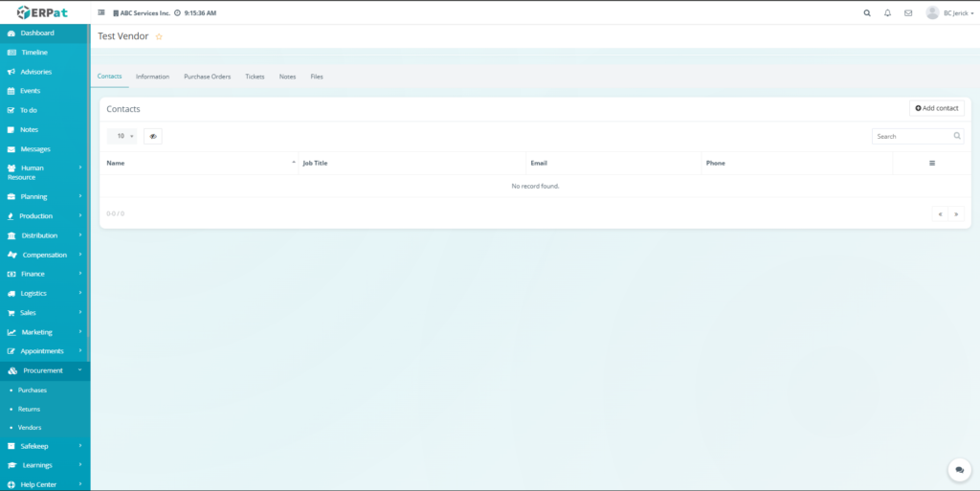The height and width of the screenshot is (491, 980).
Task: Open the messages envelope icon in header
Action: (x=908, y=13)
